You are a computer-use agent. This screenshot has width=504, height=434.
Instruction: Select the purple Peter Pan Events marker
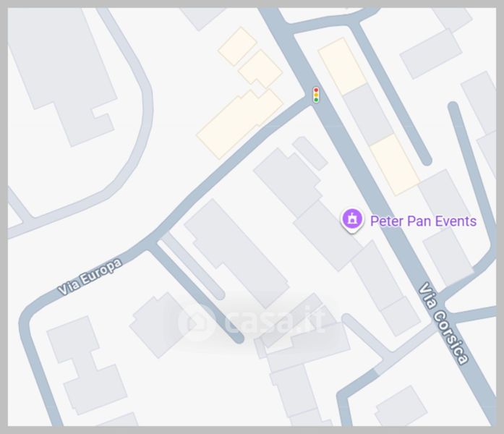[x=352, y=220]
